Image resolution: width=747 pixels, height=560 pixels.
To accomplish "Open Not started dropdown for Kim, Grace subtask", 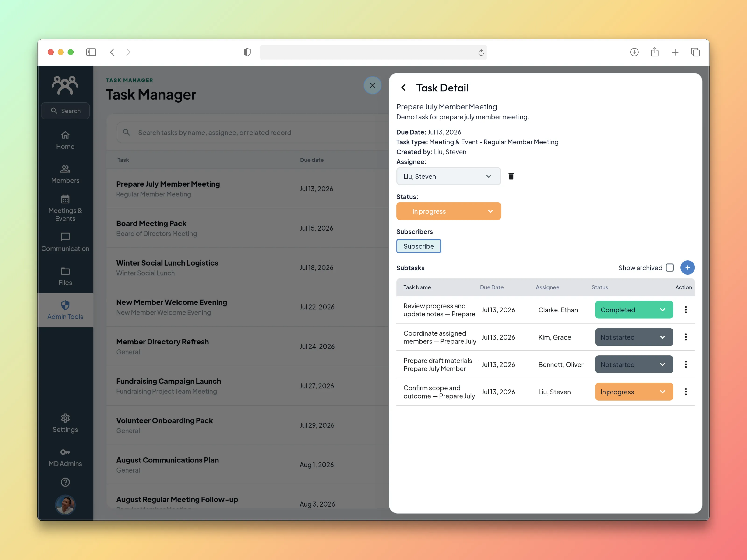I will click(x=634, y=337).
